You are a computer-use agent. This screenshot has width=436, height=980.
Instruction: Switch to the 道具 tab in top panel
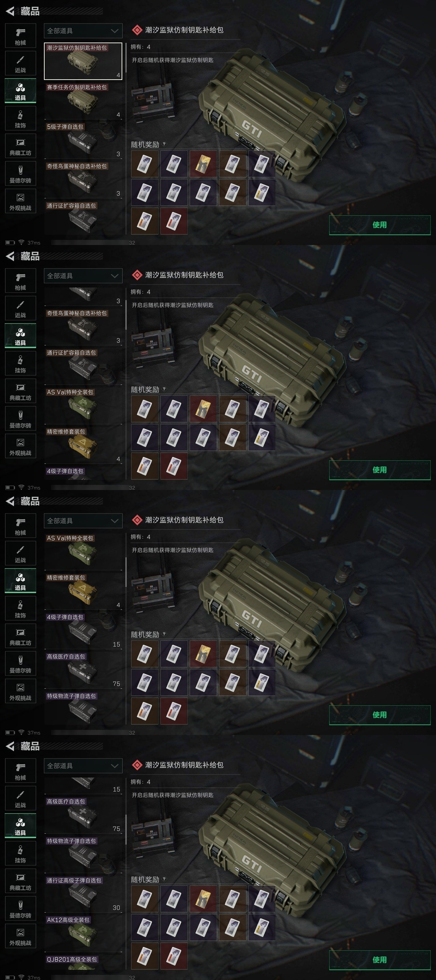point(20,91)
